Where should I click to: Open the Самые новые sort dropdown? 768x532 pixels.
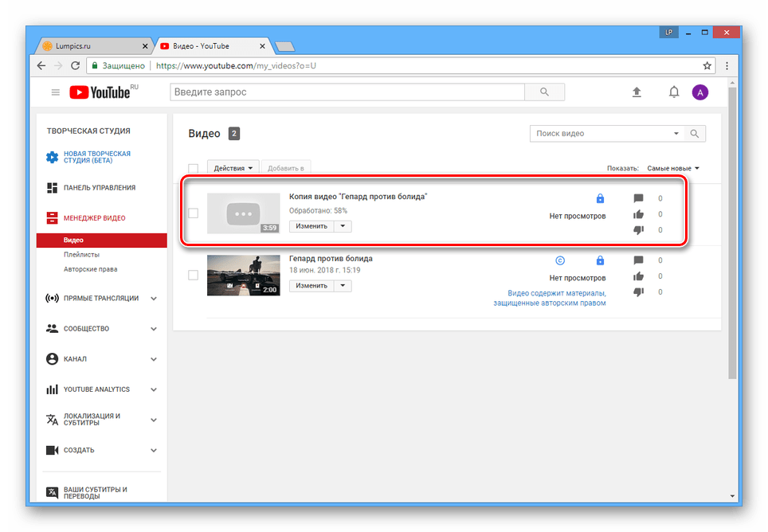tap(672, 168)
